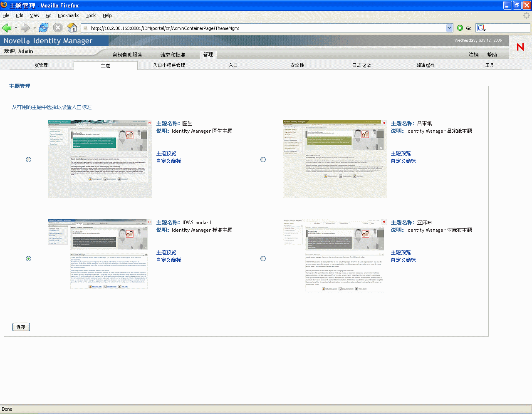
Task: Click 主题预览 for 亚麻布 theme
Action: (401, 253)
